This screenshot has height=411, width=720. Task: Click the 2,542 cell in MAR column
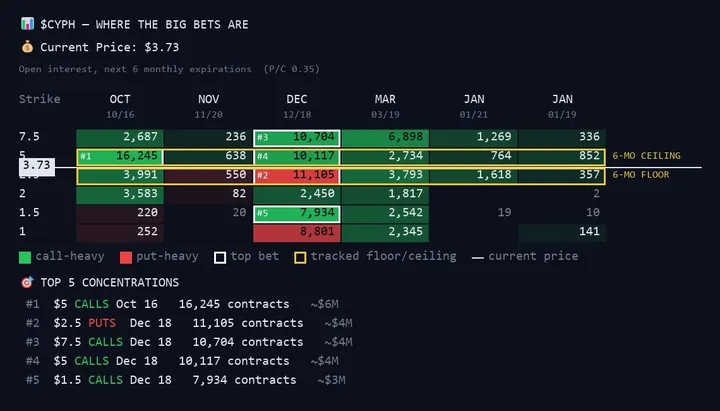pos(385,214)
